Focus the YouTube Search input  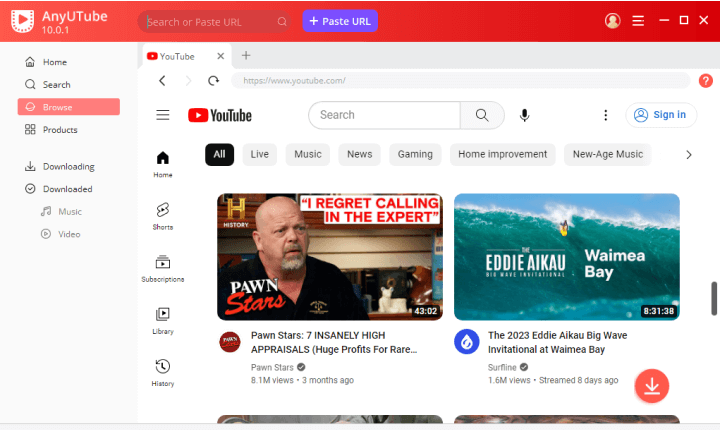pos(385,115)
